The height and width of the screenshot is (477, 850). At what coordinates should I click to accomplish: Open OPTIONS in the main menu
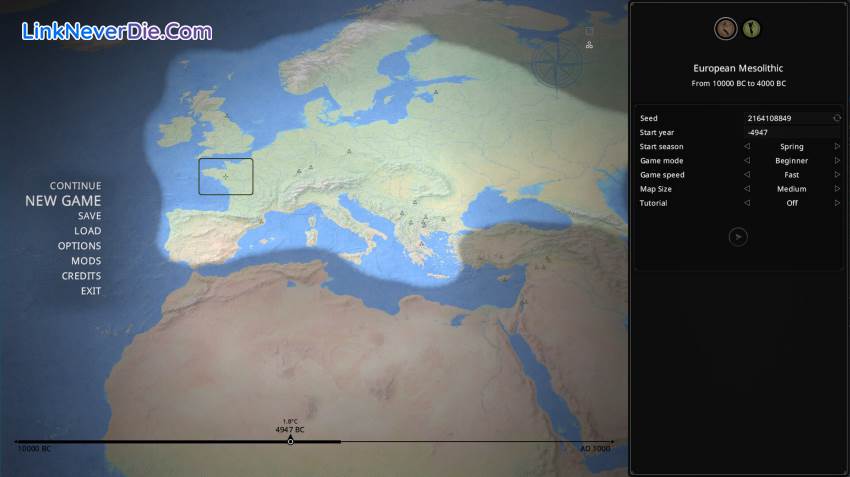coord(79,246)
